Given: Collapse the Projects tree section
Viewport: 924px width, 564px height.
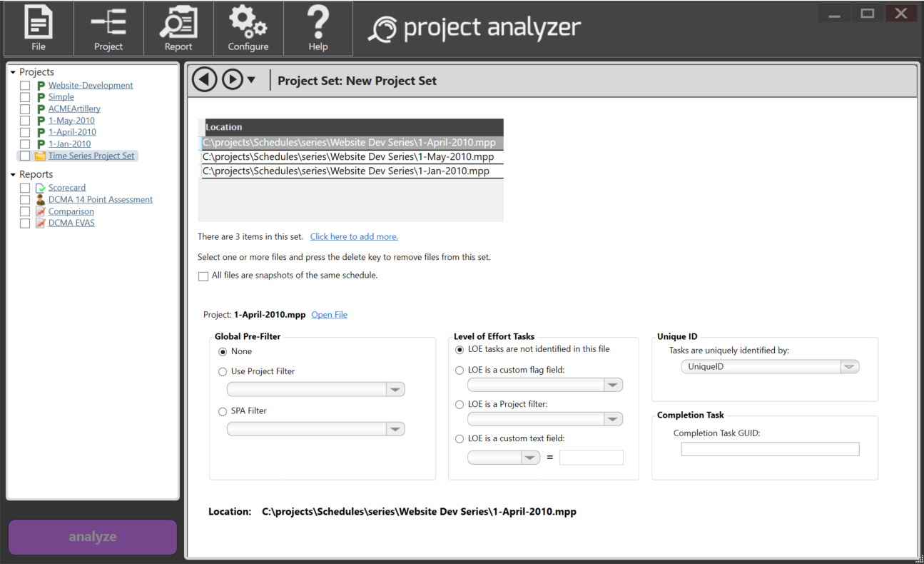Looking at the screenshot, I should click(13, 72).
